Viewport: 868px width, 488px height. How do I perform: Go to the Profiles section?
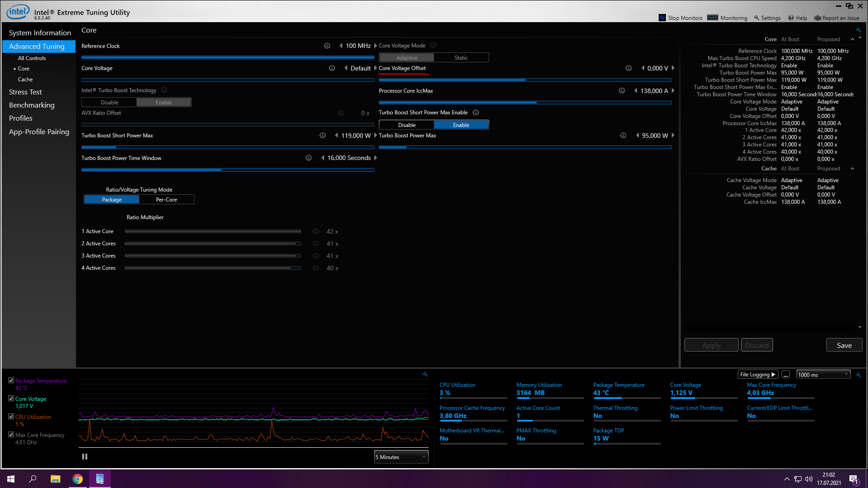pos(21,118)
